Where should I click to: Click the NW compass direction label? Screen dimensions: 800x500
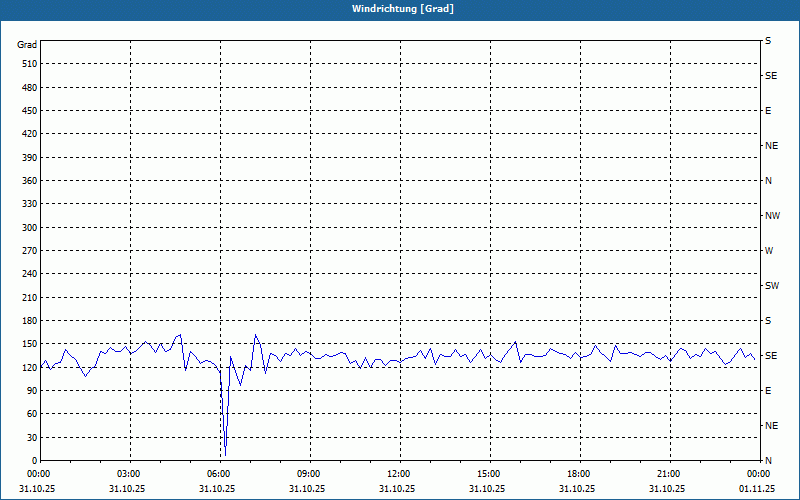772,216
